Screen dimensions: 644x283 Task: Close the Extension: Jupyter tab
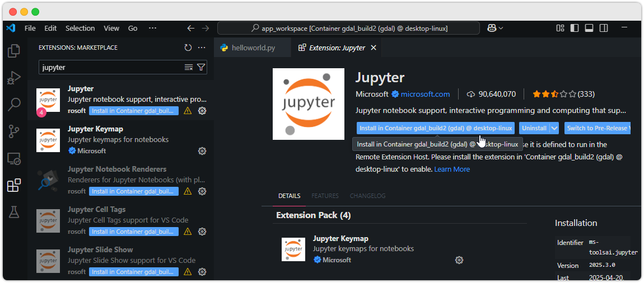tap(374, 48)
